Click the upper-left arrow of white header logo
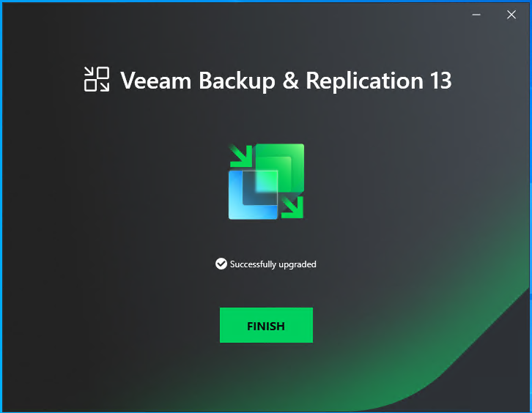Screen dimensions: 532x413 coord(89,72)
